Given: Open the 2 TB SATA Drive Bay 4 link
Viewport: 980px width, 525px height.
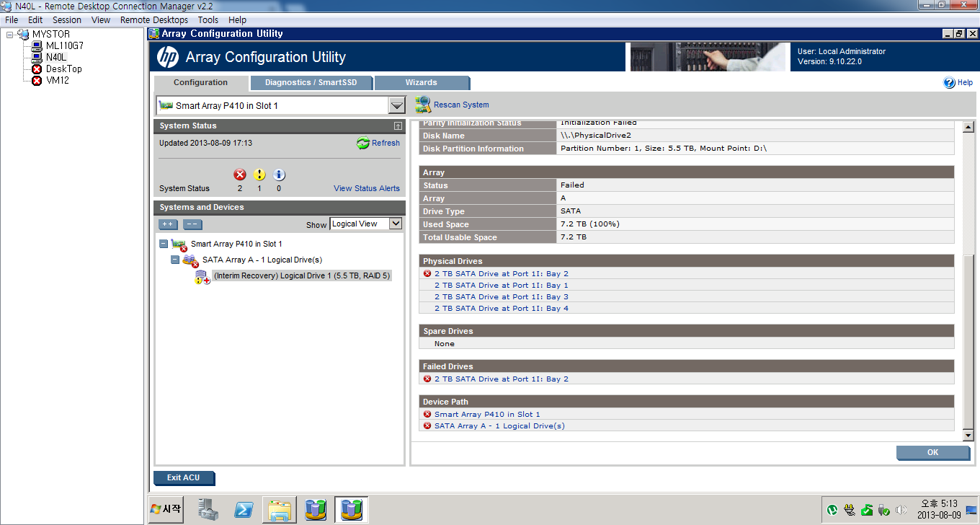Looking at the screenshot, I should pos(502,309).
